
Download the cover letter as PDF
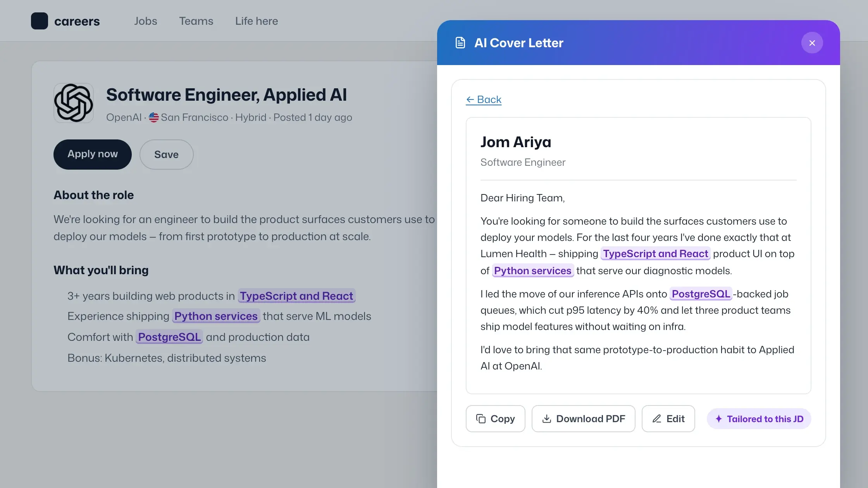tap(583, 419)
